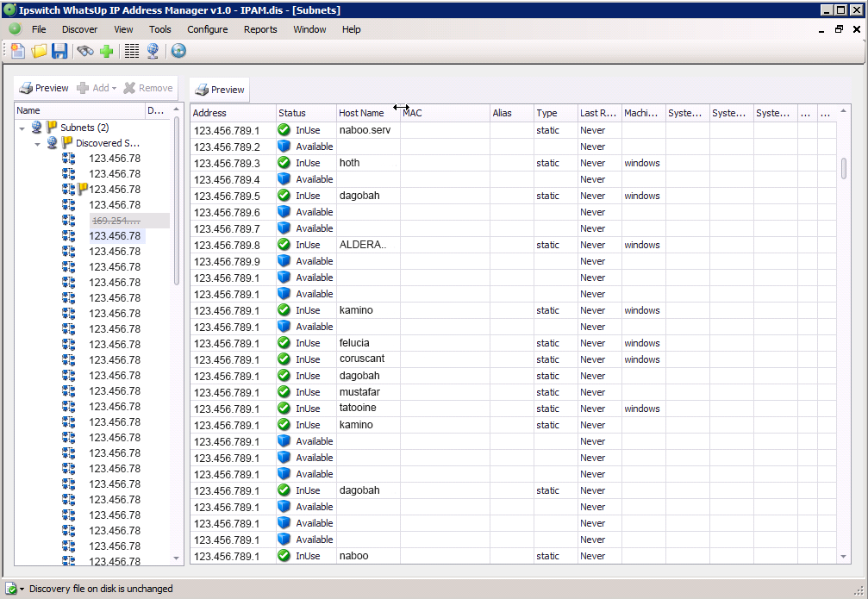Open the Add dropdown in left panel
Image resolution: width=868 pixels, height=599 pixels.
click(x=97, y=88)
